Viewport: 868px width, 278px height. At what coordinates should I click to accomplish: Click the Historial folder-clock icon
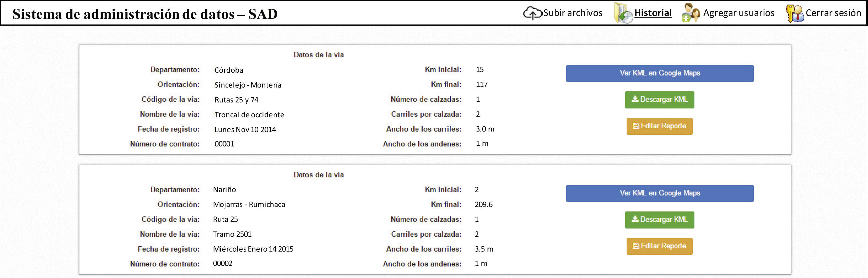tap(623, 13)
